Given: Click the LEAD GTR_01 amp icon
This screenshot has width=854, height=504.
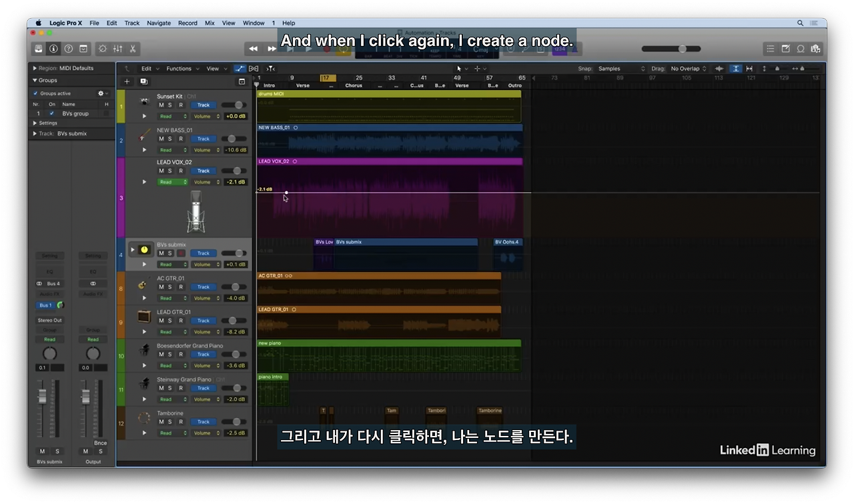Looking at the screenshot, I should 144,317.
